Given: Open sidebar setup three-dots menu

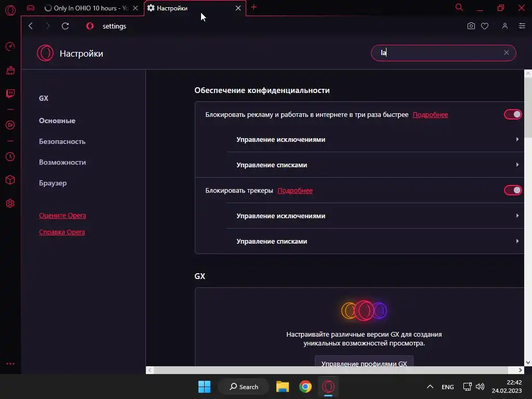Looking at the screenshot, I should [10, 364].
